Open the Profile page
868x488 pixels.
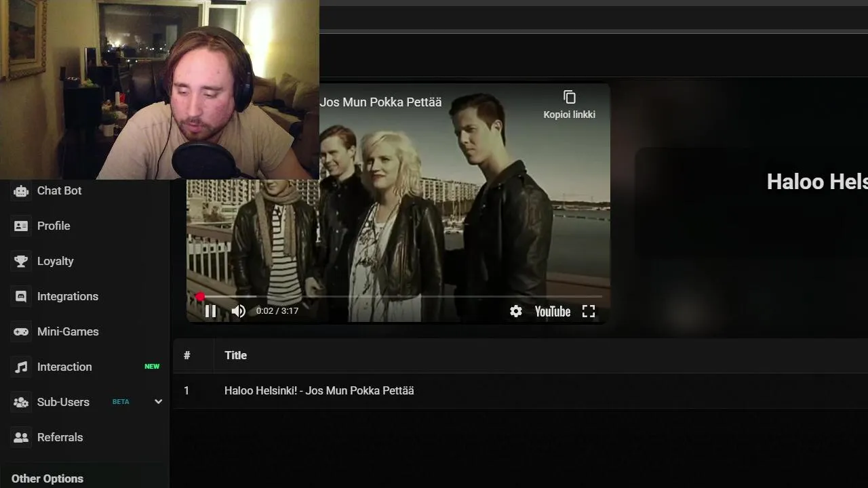coord(54,226)
